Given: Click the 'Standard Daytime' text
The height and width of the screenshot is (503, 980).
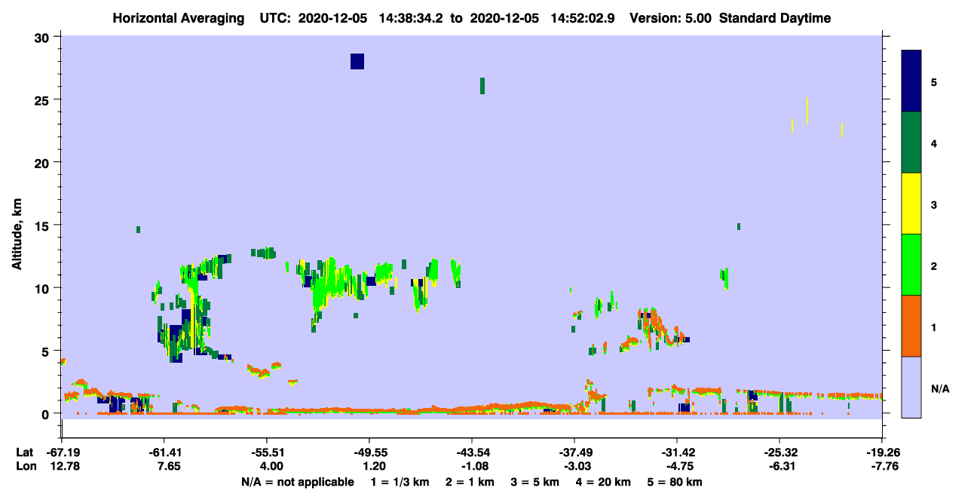Looking at the screenshot, I should tap(775, 18).
